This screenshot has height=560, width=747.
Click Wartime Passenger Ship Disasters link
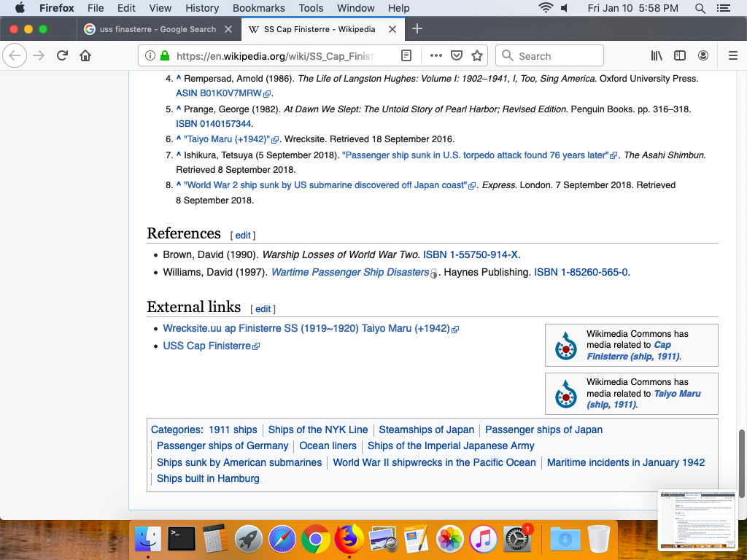[x=349, y=273]
